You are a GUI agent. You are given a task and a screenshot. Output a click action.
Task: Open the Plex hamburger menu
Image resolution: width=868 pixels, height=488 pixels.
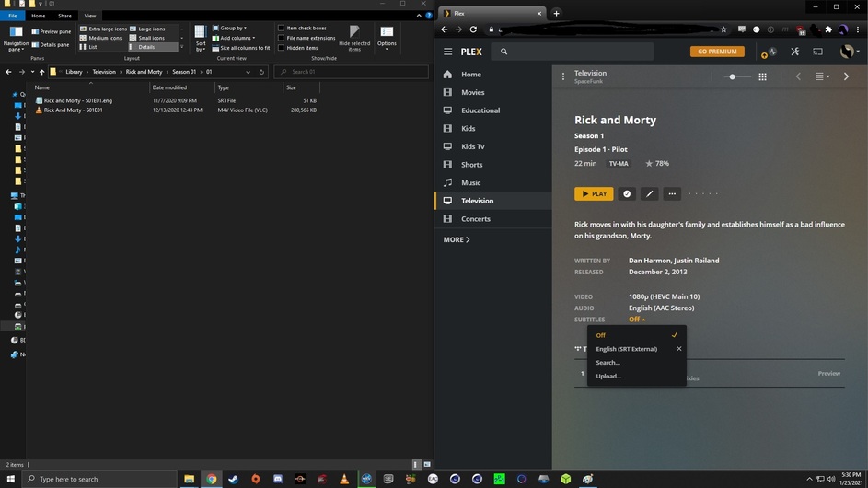point(447,52)
